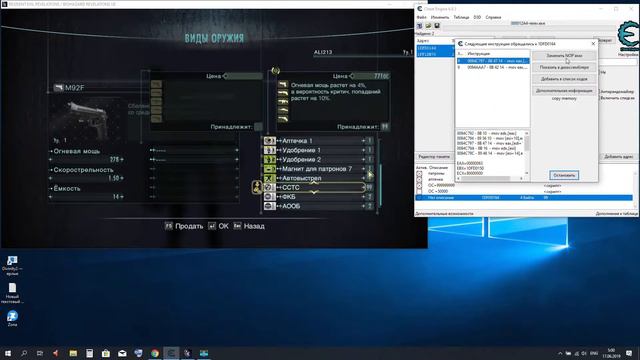Select the second found address in results list
Viewport: 640px width, 360px height.
[x=435, y=54]
